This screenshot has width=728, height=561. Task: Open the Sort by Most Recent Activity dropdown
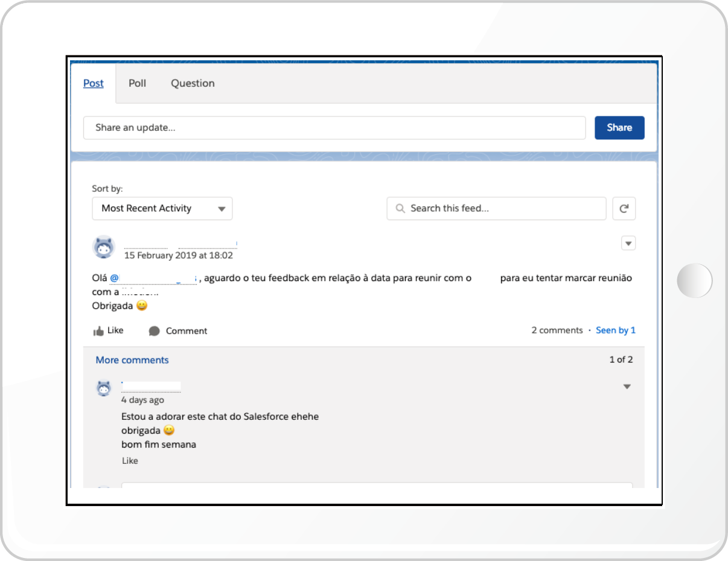[x=162, y=209]
